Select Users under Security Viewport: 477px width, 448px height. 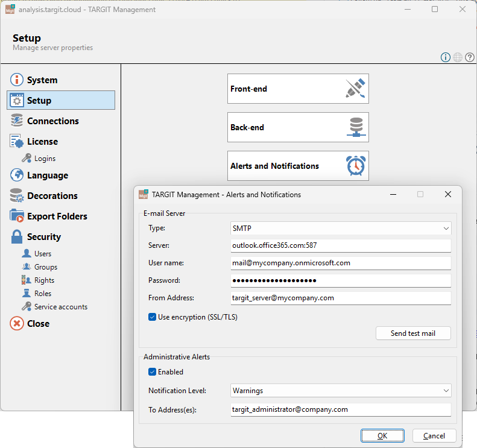[x=43, y=254]
